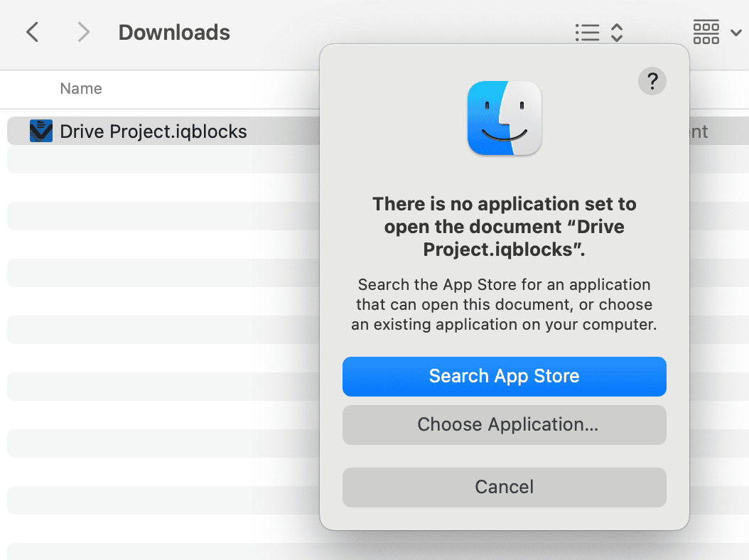Image resolution: width=749 pixels, height=560 pixels.
Task: Select the Drive Project.iqblocks file icon
Action: (x=42, y=131)
